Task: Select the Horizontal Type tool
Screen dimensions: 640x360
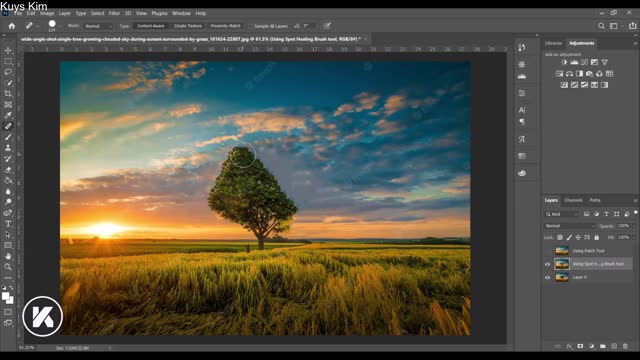Action: pyautogui.click(x=8, y=223)
